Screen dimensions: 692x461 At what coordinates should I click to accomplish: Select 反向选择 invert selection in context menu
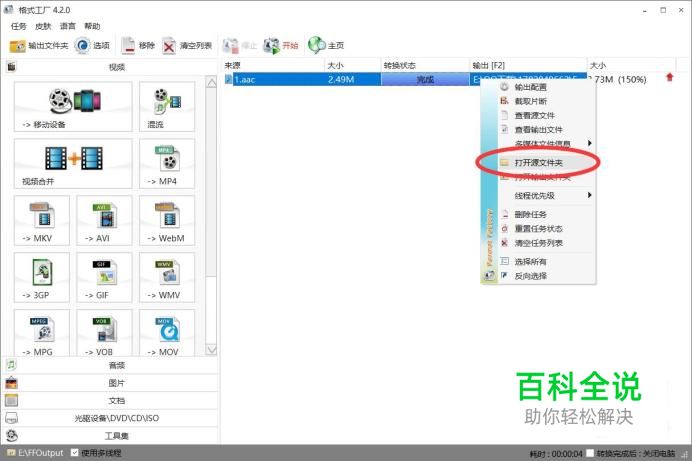click(547, 276)
